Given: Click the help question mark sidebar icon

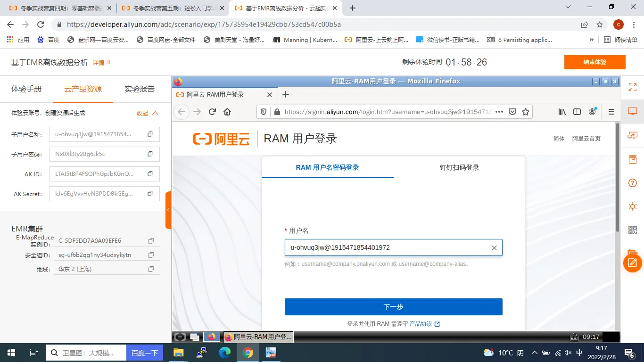Looking at the screenshot, I should (633, 183).
